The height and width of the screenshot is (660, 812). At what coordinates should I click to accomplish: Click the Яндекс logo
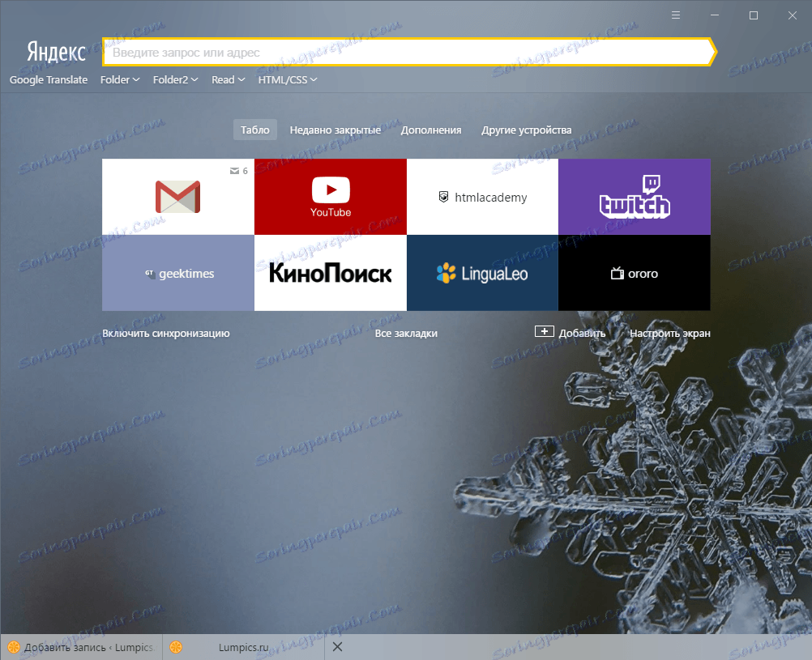coord(56,52)
